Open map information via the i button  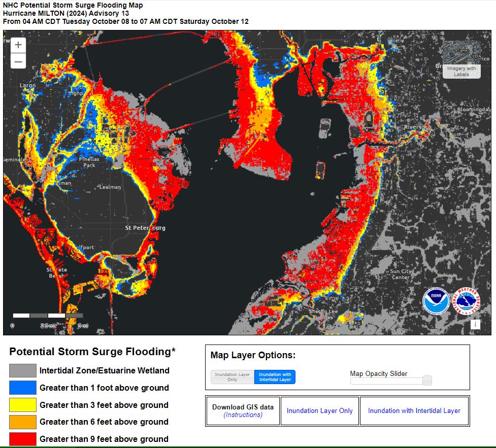click(476, 323)
